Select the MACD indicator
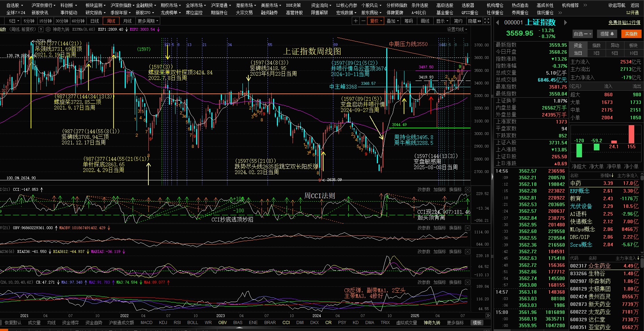Image resolution: width=644 pixels, height=331 pixels. (146, 323)
